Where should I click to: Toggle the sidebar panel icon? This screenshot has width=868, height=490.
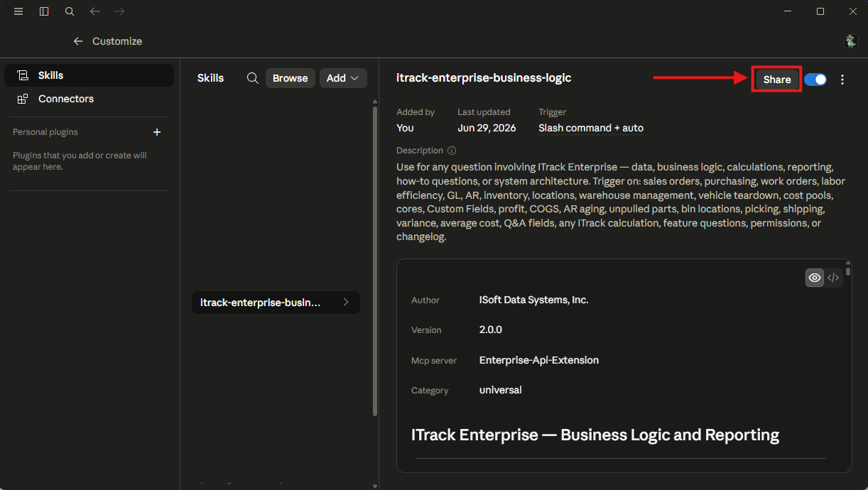[x=44, y=11]
